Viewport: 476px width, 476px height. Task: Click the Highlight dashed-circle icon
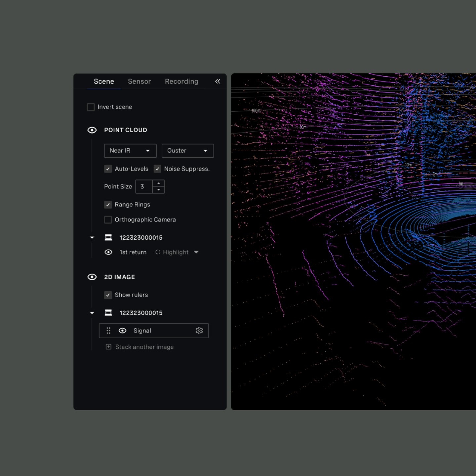[158, 252]
